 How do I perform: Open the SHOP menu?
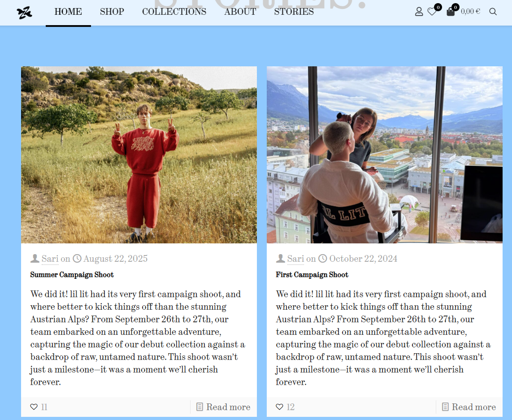pyautogui.click(x=112, y=12)
